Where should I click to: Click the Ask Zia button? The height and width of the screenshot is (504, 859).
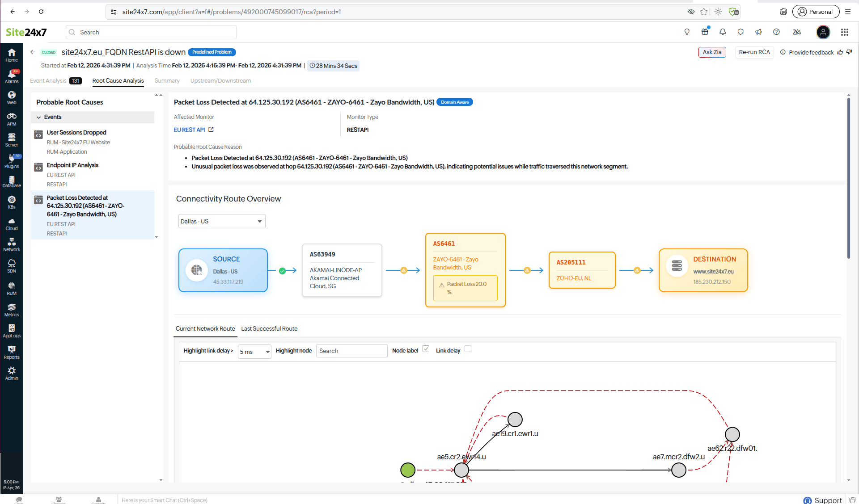[x=712, y=52]
